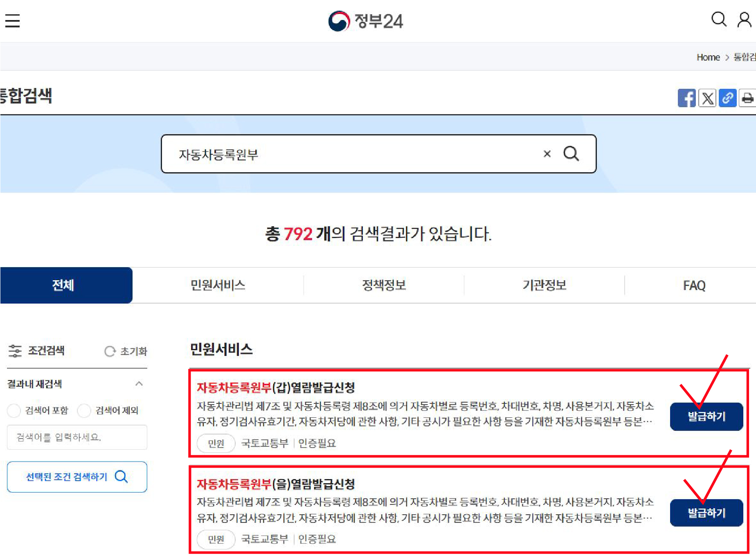Open search from the top-right magnifier icon

pos(719,19)
